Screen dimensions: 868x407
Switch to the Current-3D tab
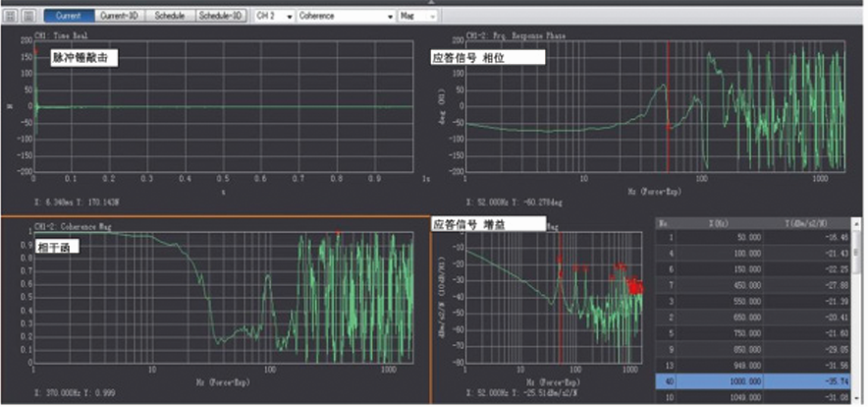(x=120, y=17)
